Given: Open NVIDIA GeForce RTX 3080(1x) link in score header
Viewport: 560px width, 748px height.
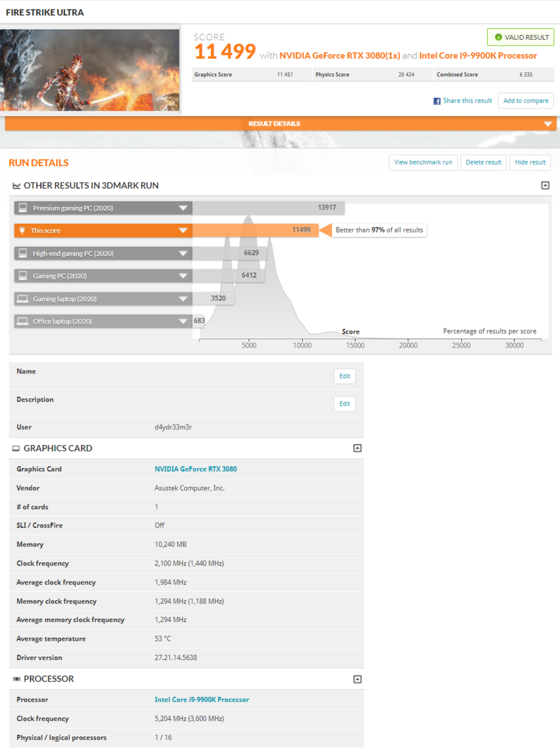Looking at the screenshot, I should coord(339,56).
